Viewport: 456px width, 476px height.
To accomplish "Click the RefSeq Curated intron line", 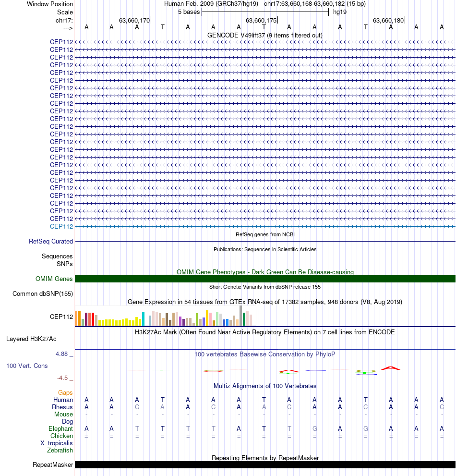I will [265, 241].
